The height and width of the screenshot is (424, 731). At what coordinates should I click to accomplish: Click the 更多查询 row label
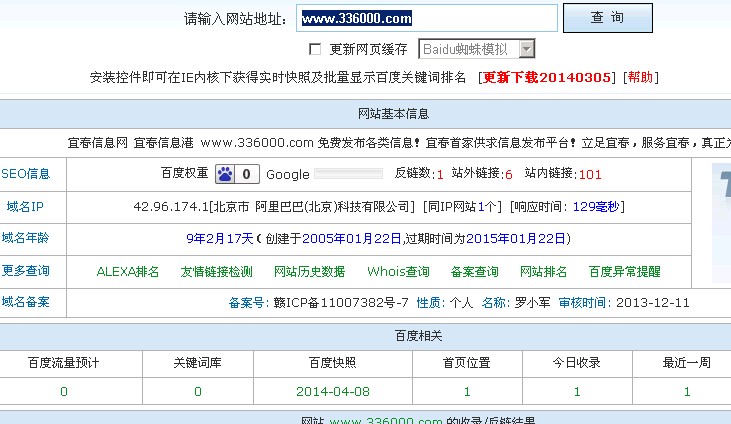pos(25,271)
